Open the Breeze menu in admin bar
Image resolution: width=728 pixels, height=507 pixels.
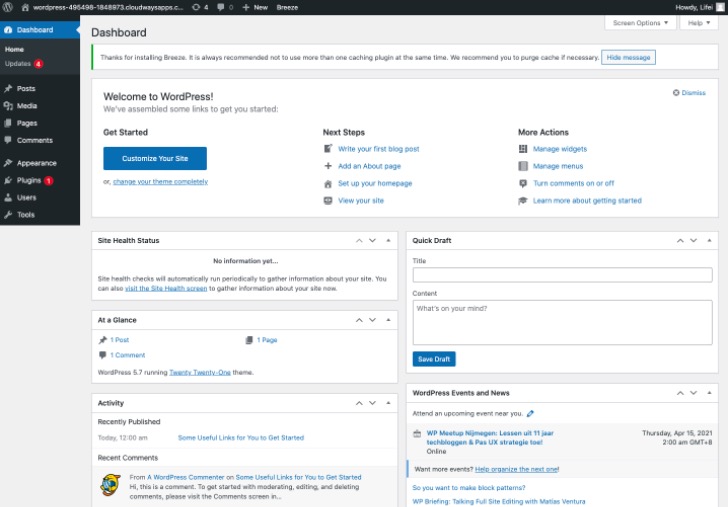[287, 7]
